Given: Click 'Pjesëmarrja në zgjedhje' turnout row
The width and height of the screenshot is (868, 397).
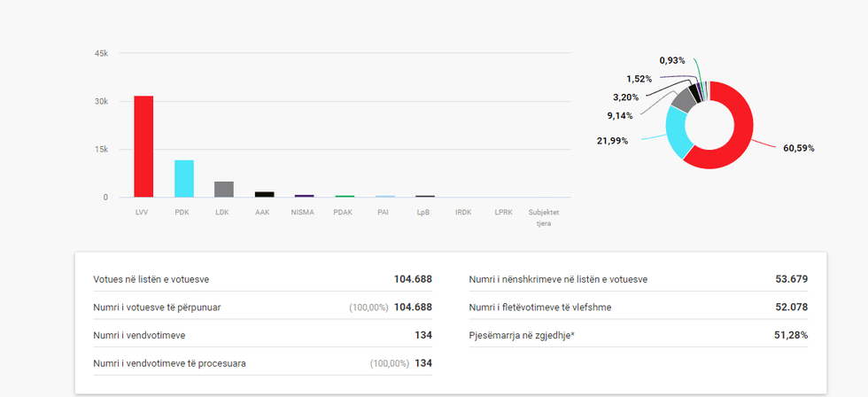Looking at the screenshot, I should (638, 335).
